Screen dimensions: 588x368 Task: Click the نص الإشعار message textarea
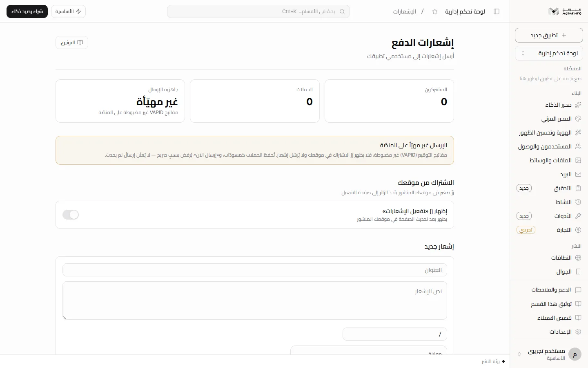(x=255, y=301)
